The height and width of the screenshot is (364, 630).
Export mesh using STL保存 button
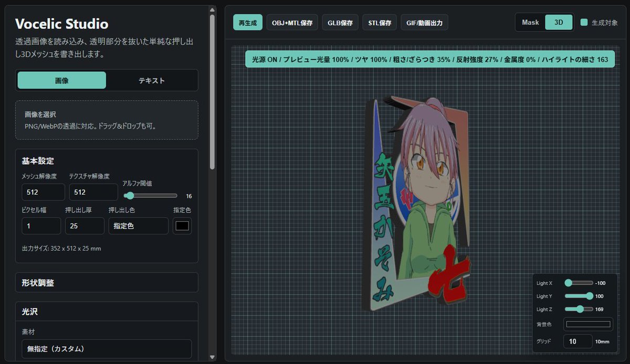tap(380, 23)
